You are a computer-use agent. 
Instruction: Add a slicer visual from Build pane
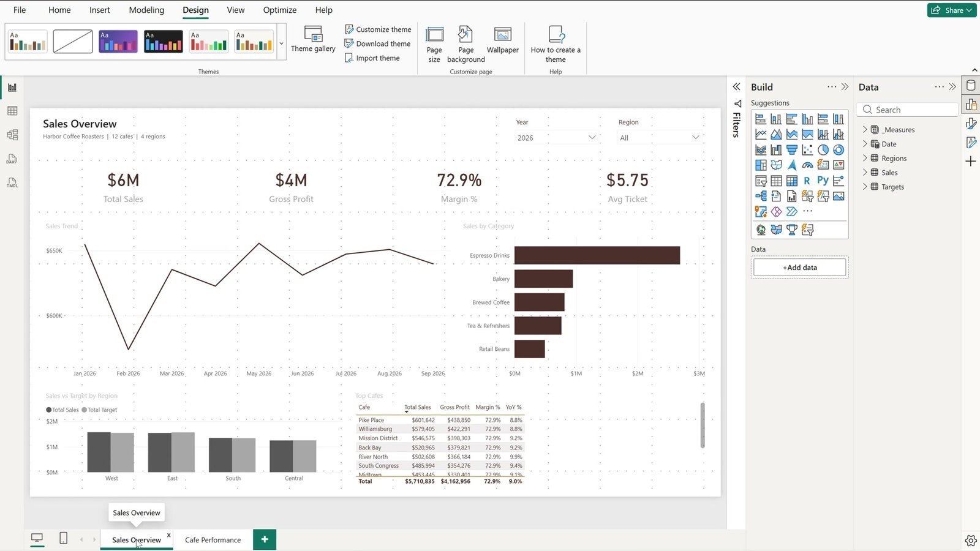pos(761,181)
